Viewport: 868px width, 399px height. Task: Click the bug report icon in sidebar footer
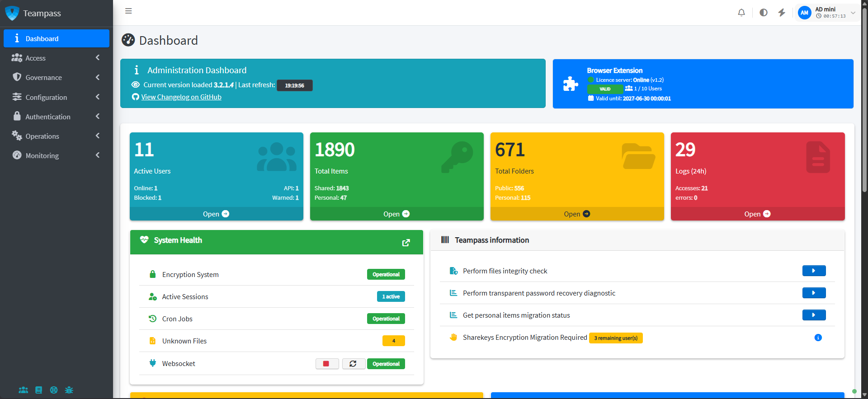[69, 390]
